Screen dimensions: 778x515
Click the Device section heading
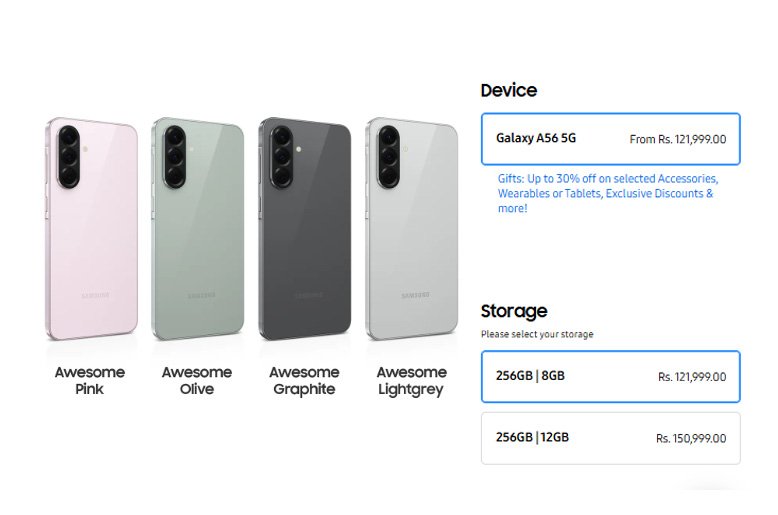(x=508, y=90)
